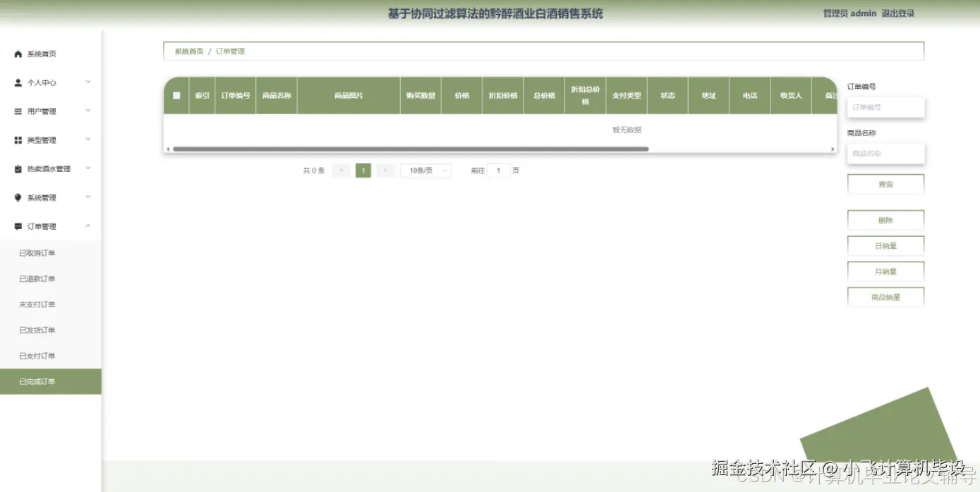The height and width of the screenshot is (492, 980).
Task: Select the highlighted 已完成订单 submenu item
Action: [50, 381]
